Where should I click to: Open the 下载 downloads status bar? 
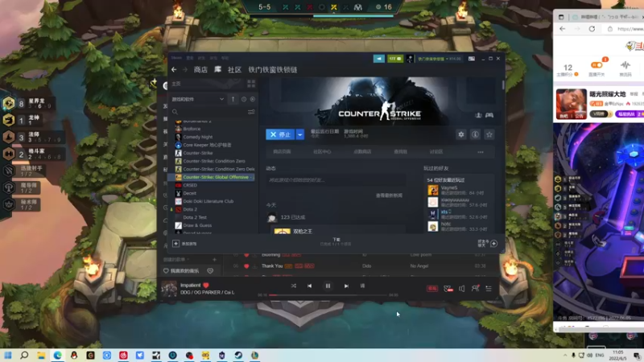tap(336, 242)
